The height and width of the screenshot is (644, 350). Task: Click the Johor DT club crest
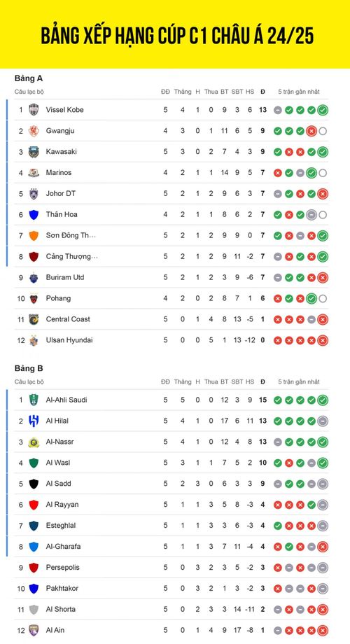click(34, 193)
